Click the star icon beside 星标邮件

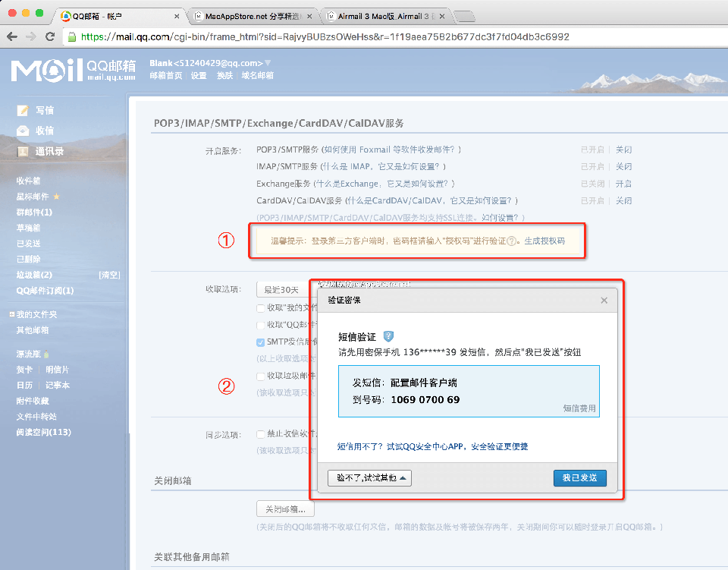click(56, 197)
